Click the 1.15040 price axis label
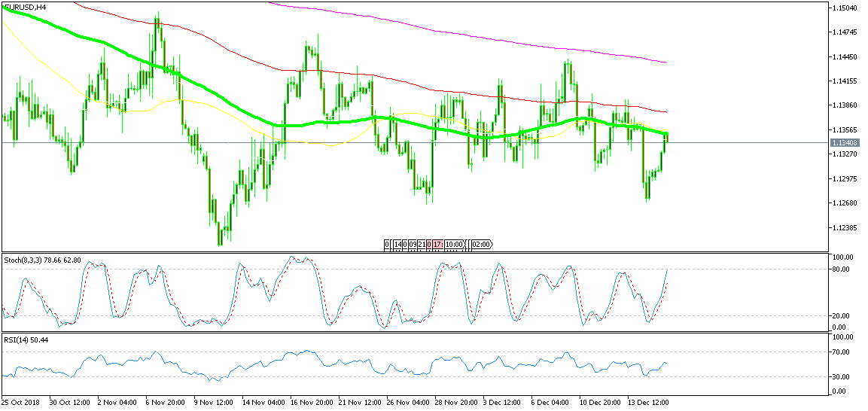Viewport: 868px width, 411px height. 844,8
